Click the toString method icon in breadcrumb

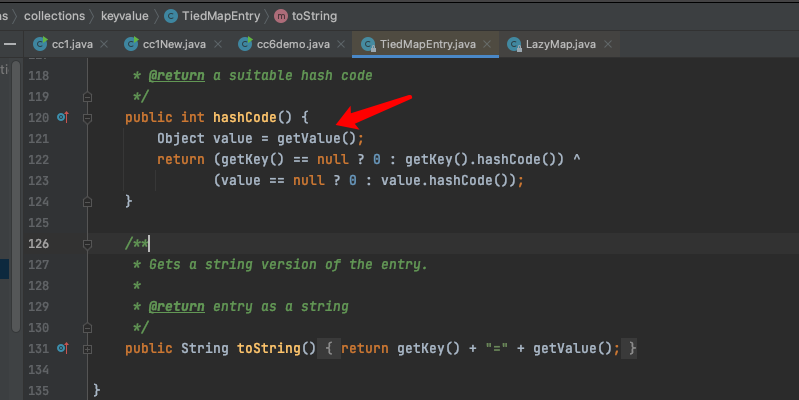tap(281, 16)
